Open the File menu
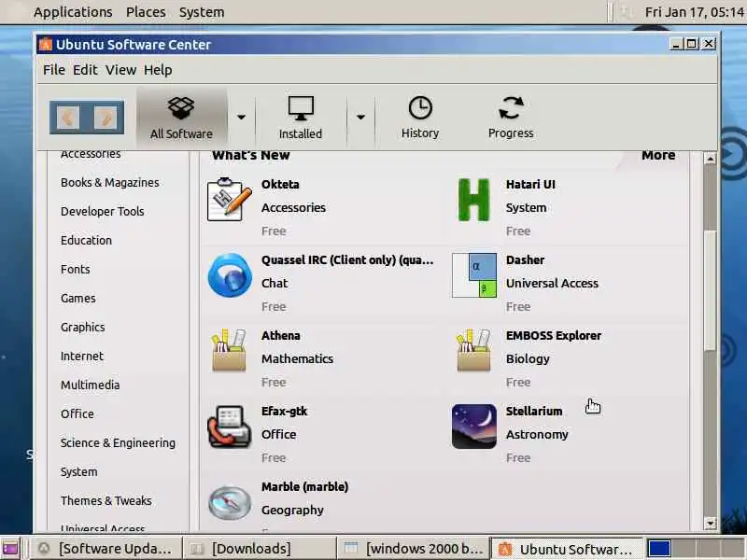Screen dimensions: 747x560 tap(54, 70)
